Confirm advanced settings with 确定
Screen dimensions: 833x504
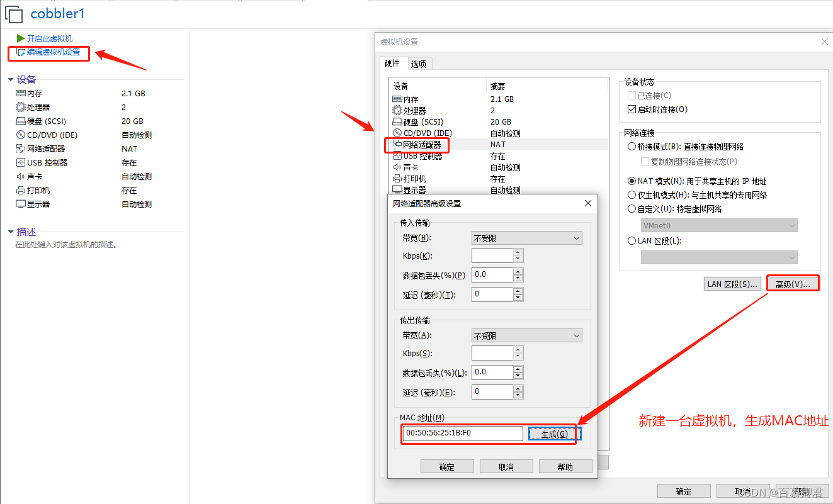point(447,466)
